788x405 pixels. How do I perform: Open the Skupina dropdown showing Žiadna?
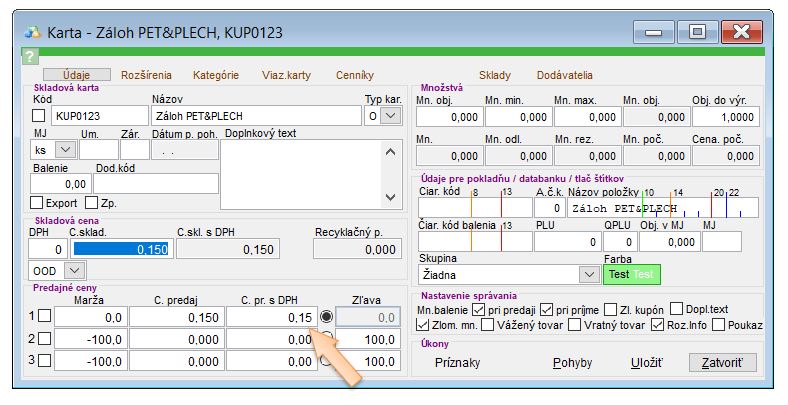(588, 273)
